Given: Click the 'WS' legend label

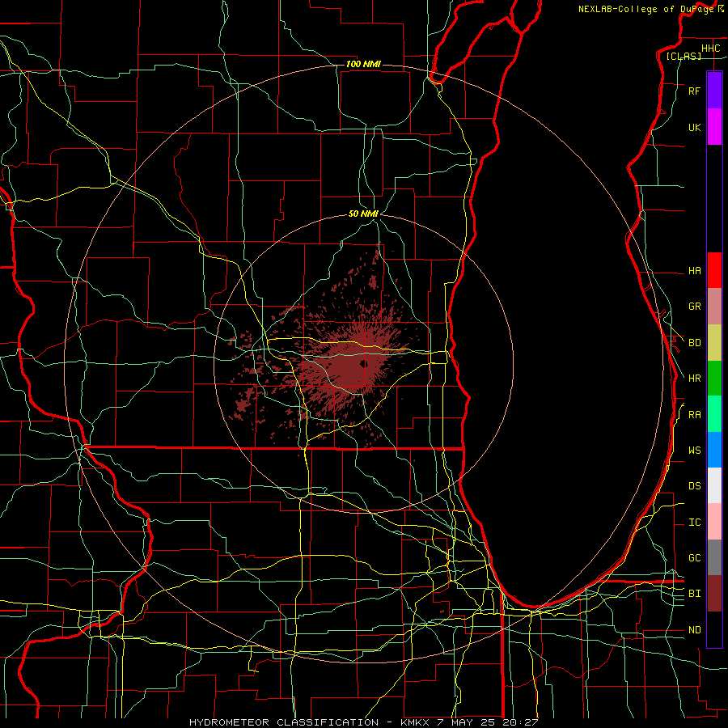Looking at the screenshot, I should (694, 451).
